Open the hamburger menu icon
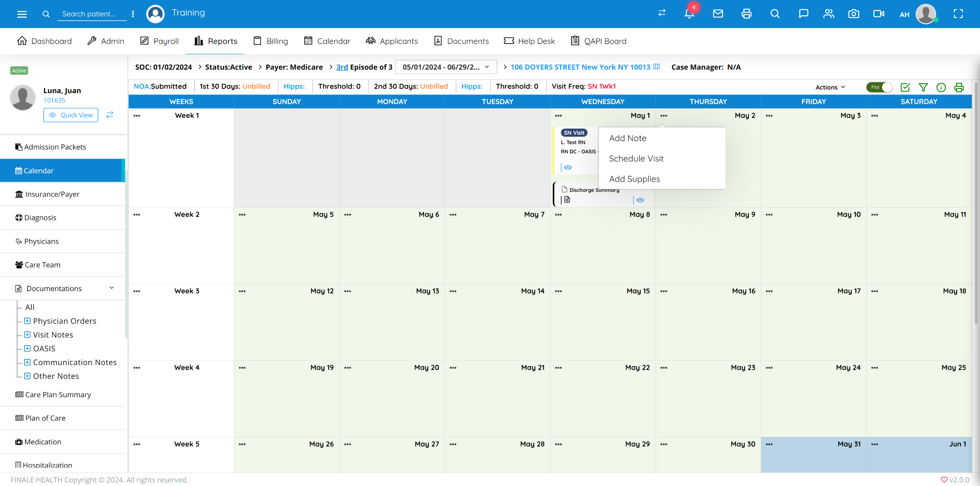This screenshot has height=486, width=980. (x=22, y=14)
